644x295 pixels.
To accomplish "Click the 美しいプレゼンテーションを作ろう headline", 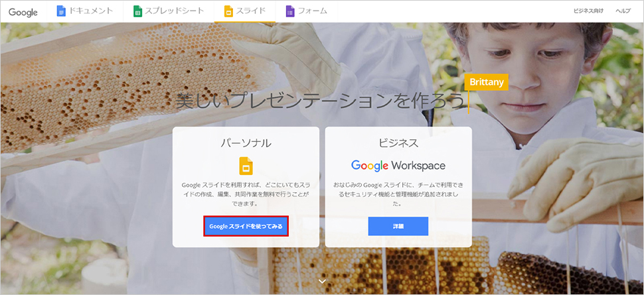I will [x=321, y=101].
